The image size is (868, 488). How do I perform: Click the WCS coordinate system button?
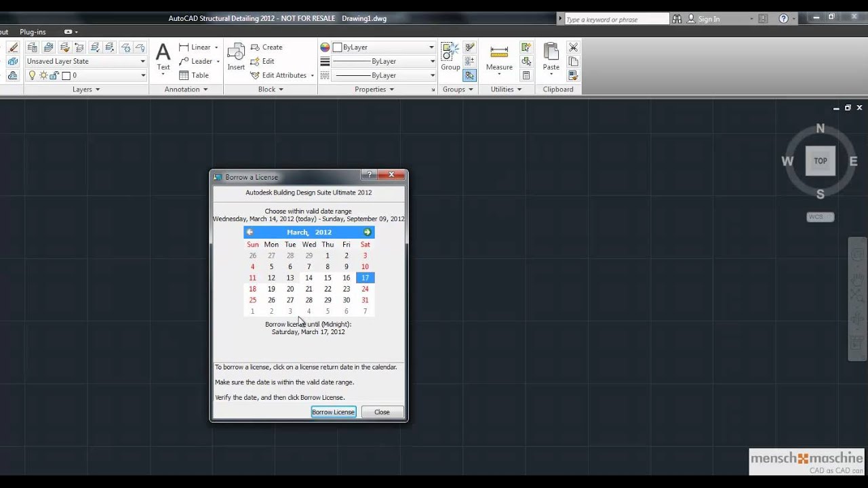click(821, 217)
